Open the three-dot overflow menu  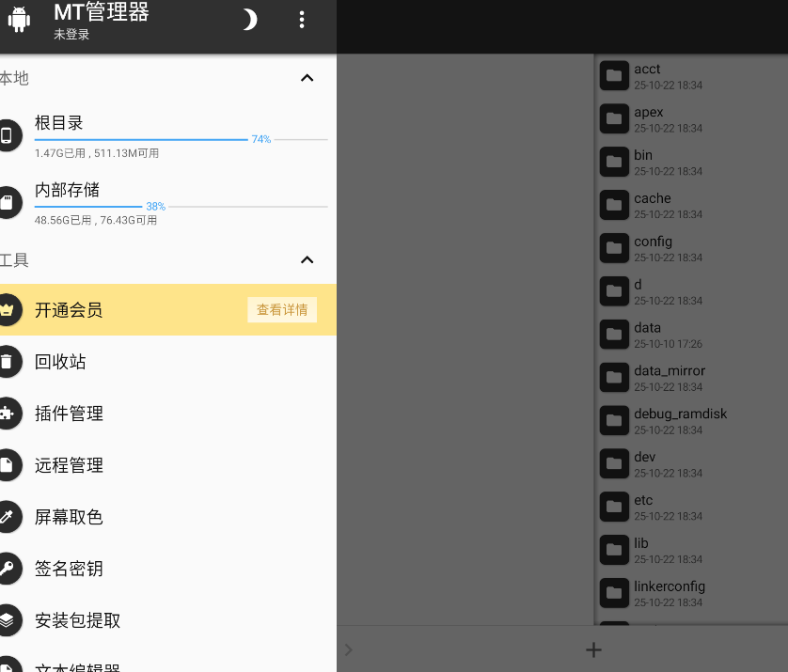(302, 20)
